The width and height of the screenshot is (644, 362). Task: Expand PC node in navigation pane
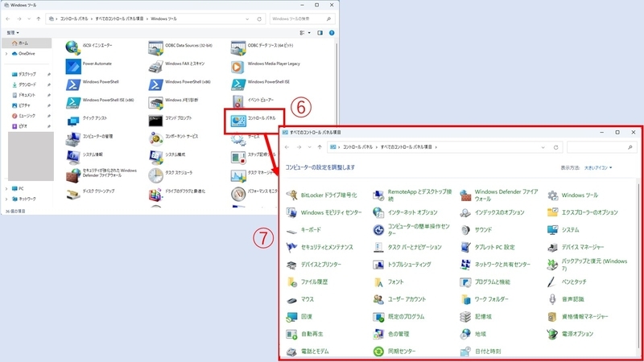coord(6,189)
